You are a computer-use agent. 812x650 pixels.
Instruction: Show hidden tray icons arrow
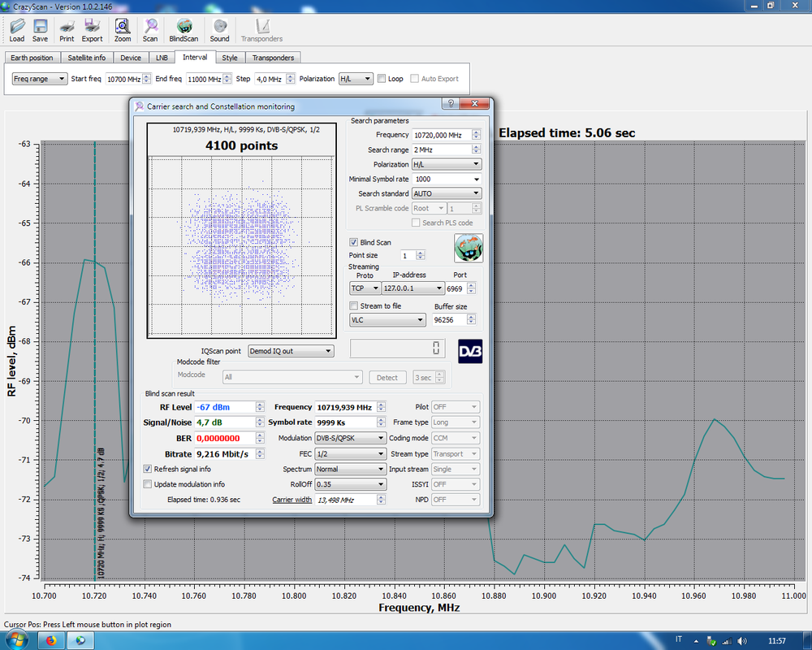click(x=696, y=641)
